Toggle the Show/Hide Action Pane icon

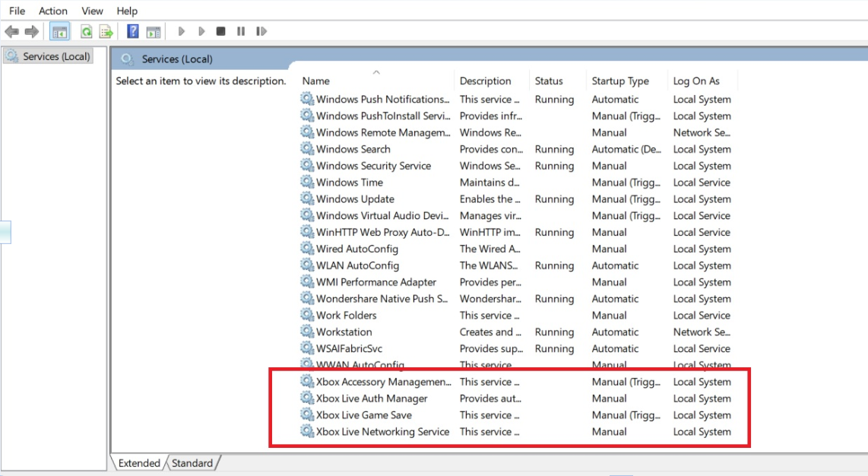pos(154,32)
